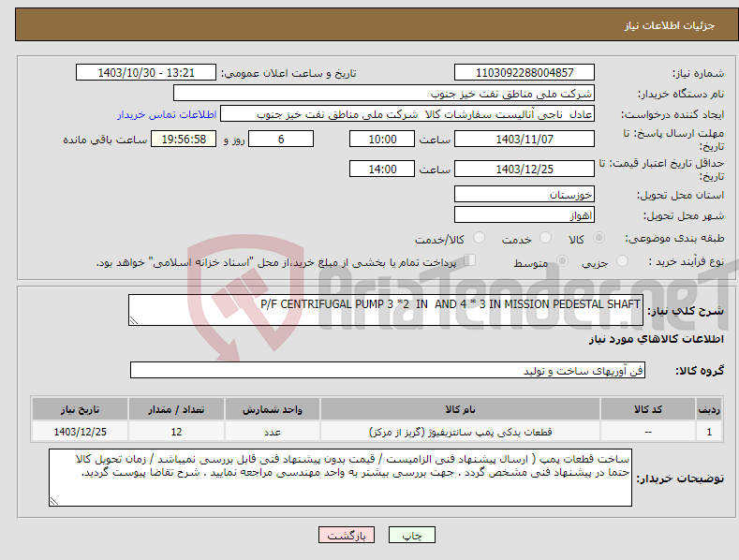Image resolution: width=739 pixels, height=560 pixels.
Task: Click the need date cell 1403/12/25 in table
Action: click(x=81, y=432)
